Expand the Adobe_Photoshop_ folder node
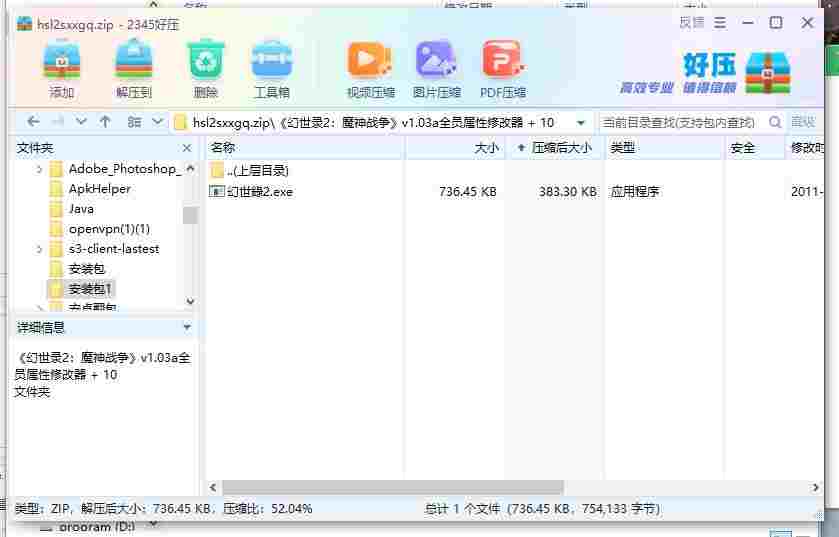This screenshot has height=537, width=839. [x=39, y=169]
